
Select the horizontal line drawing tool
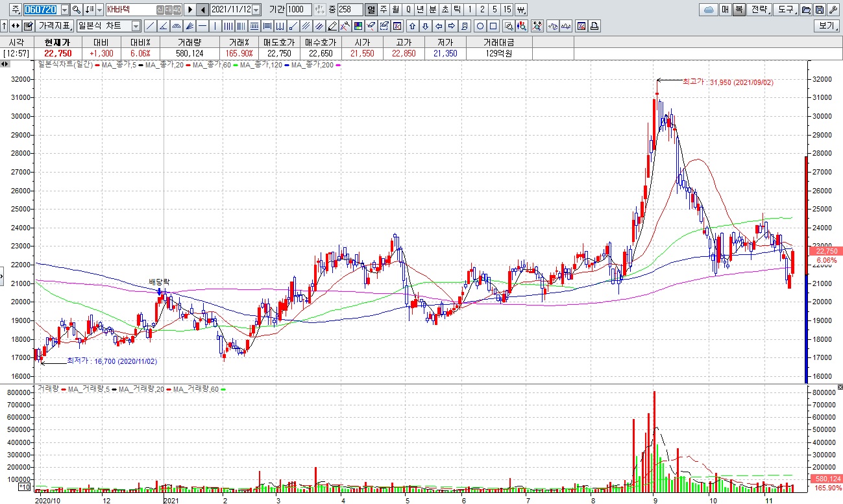pyautogui.click(x=202, y=26)
